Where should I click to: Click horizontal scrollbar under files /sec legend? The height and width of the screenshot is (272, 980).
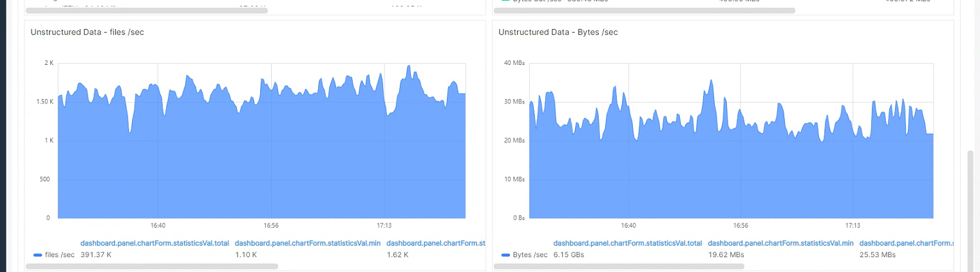(151, 266)
